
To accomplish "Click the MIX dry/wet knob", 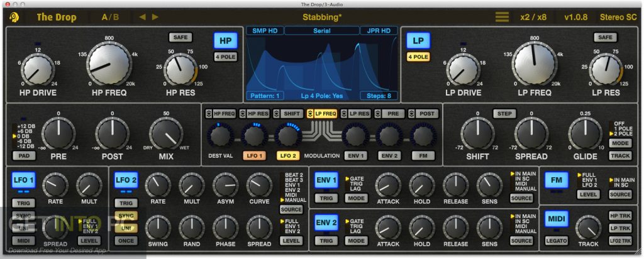I will pyautogui.click(x=166, y=134).
